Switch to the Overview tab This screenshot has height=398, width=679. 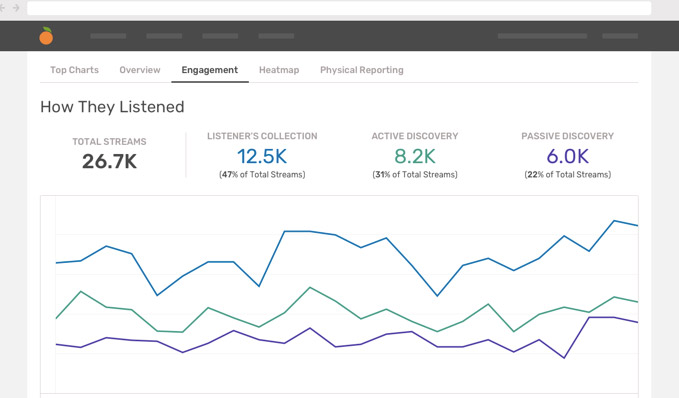pos(140,70)
